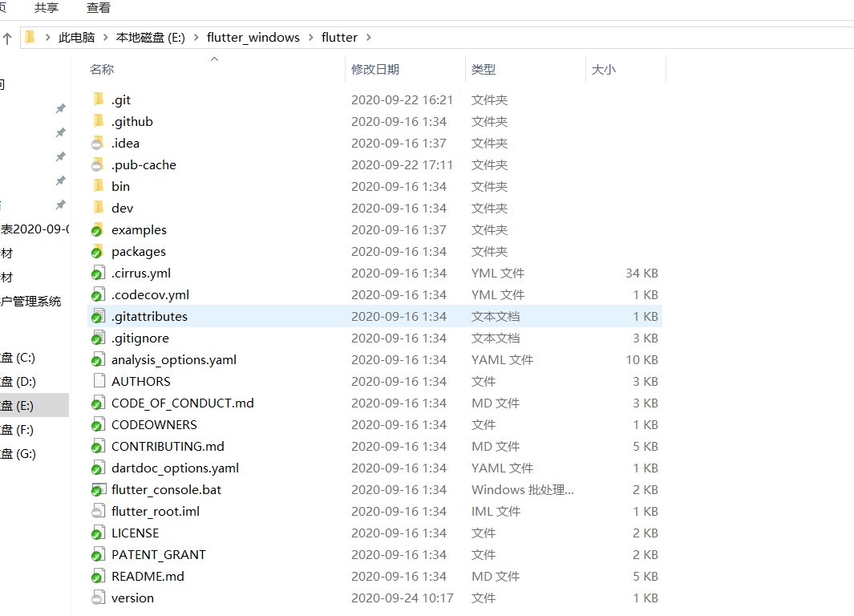This screenshot has height=616, width=854.
Task: Select the version file icon
Action: (98, 598)
